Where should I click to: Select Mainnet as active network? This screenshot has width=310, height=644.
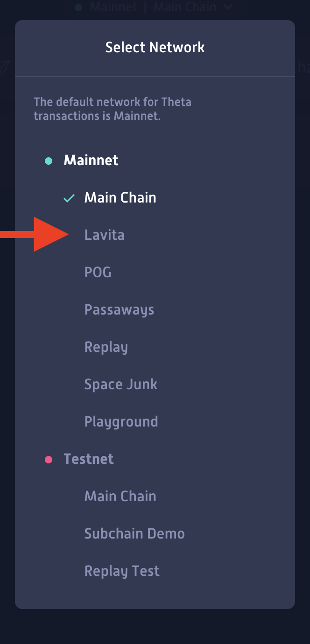click(91, 161)
